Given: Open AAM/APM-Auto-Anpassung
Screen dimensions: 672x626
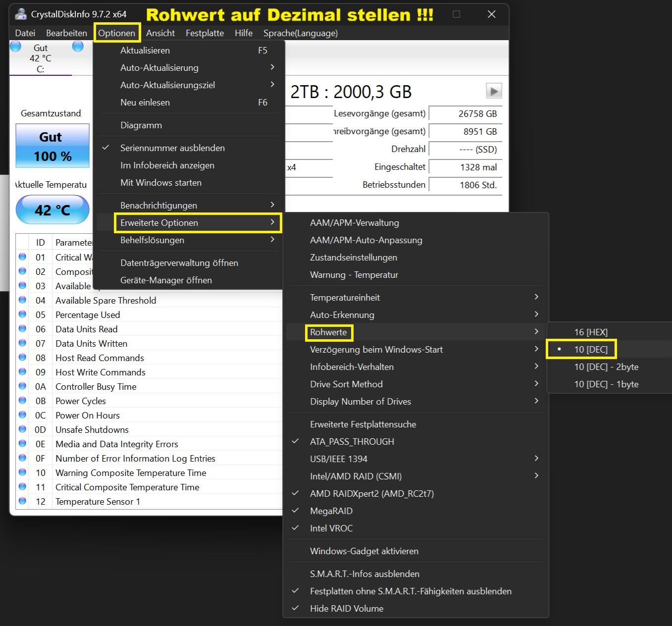Looking at the screenshot, I should tap(415, 240).
